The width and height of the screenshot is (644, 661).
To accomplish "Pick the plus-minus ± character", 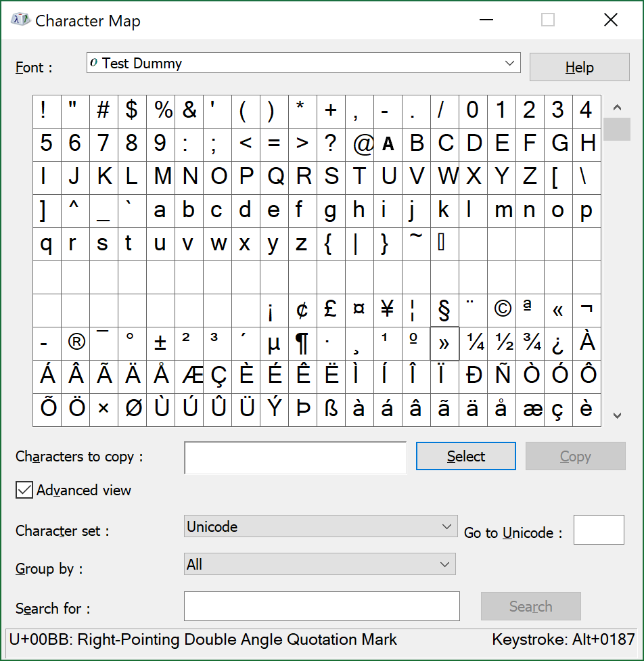I will (x=160, y=344).
